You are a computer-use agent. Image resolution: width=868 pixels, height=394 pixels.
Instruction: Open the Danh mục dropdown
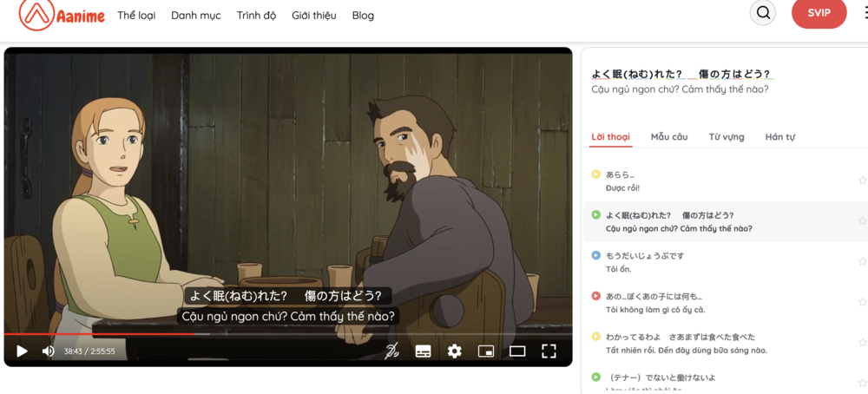click(x=195, y=16)
